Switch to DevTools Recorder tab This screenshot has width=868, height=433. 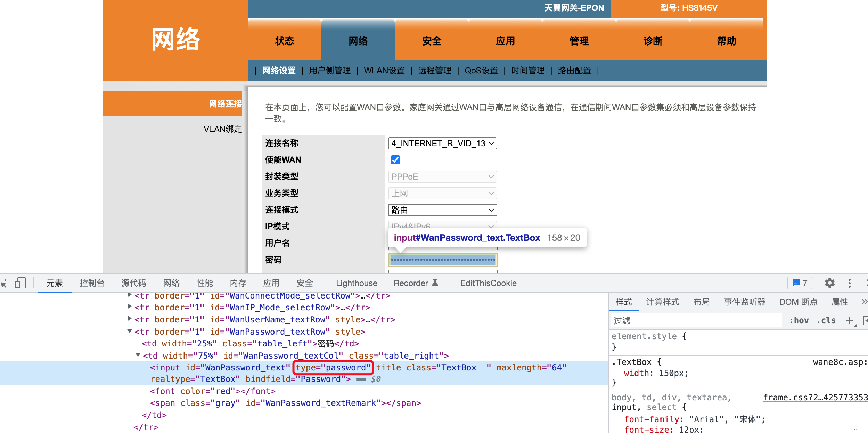[416, 283]
